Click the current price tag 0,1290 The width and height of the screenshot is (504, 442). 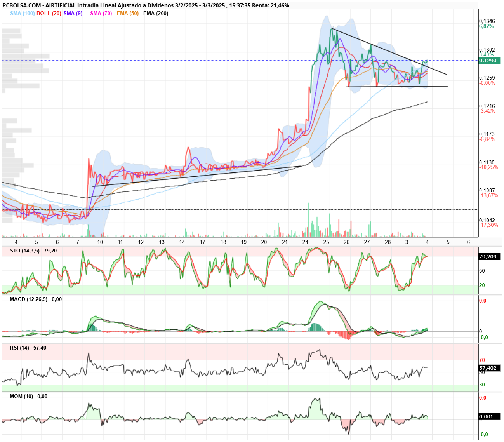(x=489, y=61)
